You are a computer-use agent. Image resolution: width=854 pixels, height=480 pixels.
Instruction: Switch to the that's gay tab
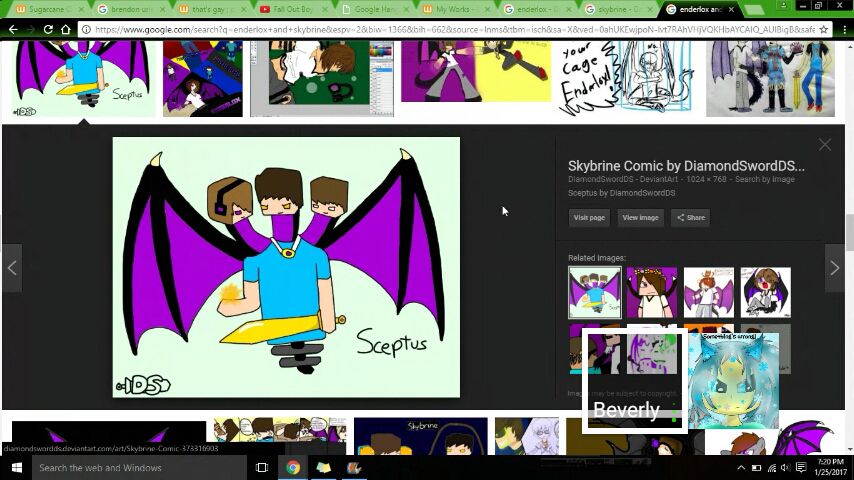(x=210, y=9)
